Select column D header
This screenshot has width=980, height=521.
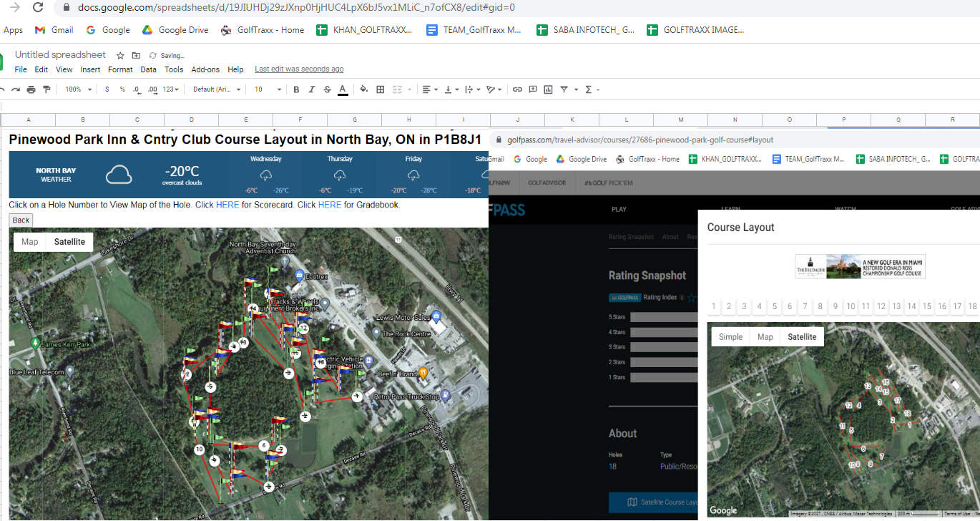(192, 120)
